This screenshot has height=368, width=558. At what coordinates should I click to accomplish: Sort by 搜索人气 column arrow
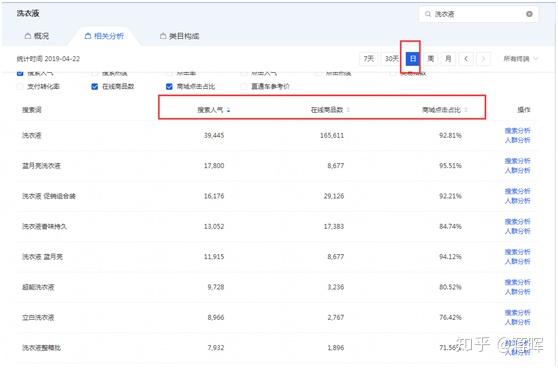[x=228, y=110]
